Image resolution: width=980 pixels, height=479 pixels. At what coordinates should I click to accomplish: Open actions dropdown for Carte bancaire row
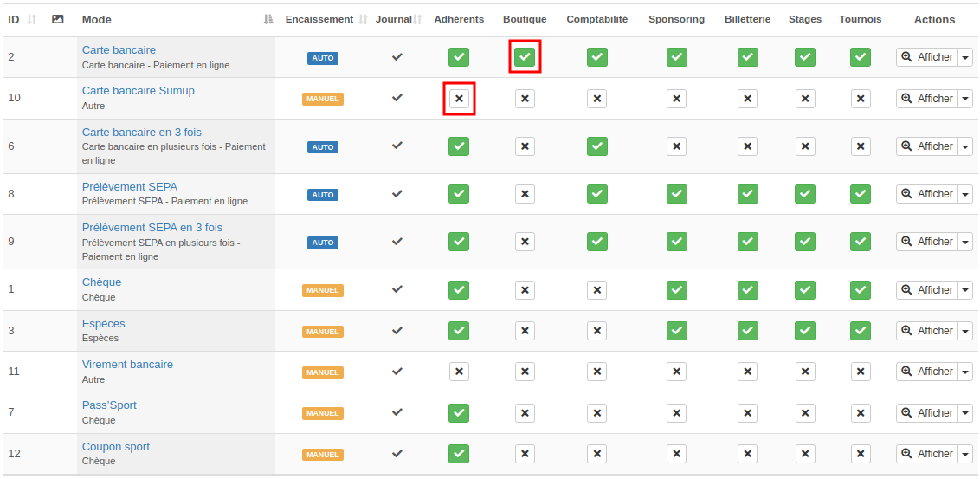(x=965, y=57)
